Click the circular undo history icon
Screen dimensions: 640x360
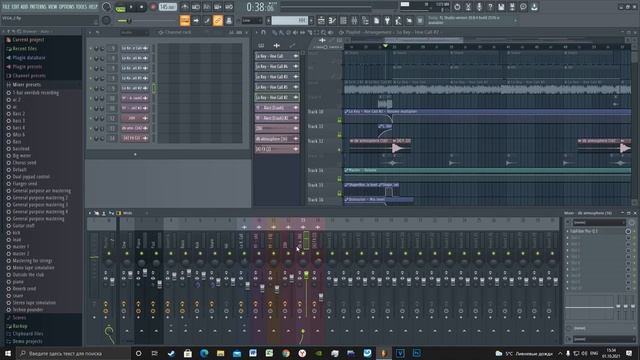(x=457, y=7)
